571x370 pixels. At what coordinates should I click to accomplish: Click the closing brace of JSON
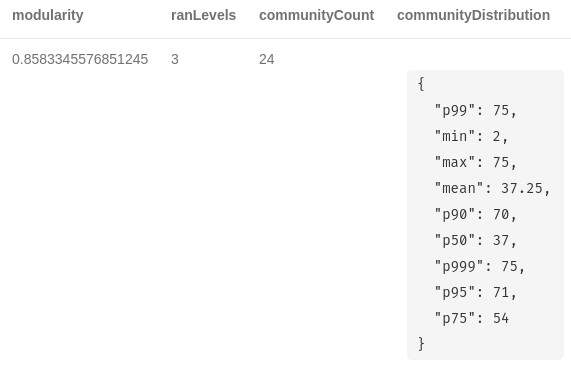421,344
